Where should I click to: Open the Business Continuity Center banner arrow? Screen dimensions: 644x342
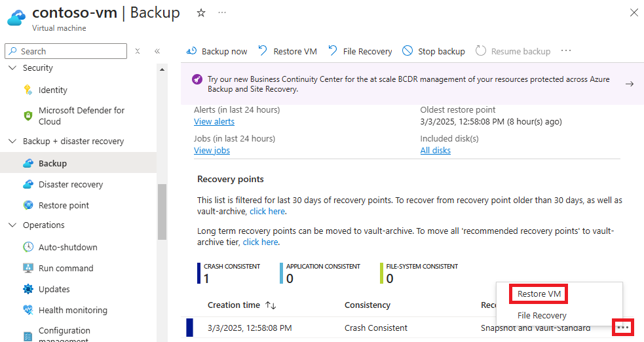(x=629, y=84)
